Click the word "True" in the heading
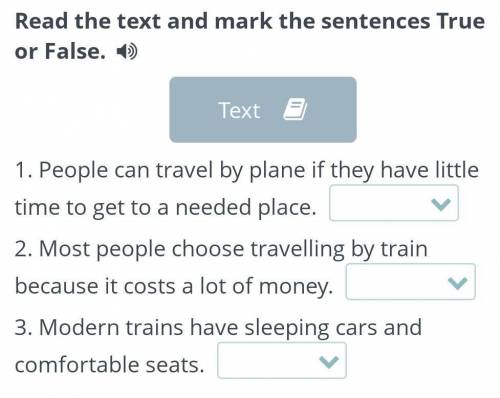The image size is (500, 398). click(461, 21)
